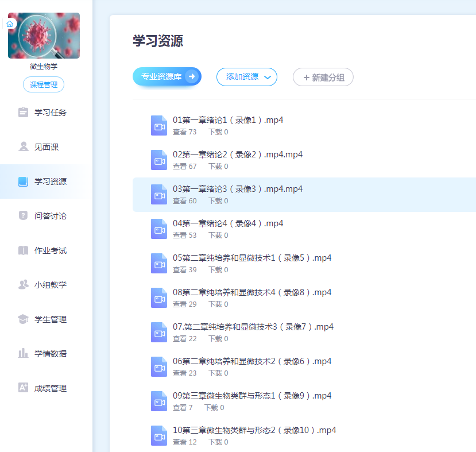Open 学情数据 section label
Viewport: 476px width, 452px height.
(x=51, y=354)
